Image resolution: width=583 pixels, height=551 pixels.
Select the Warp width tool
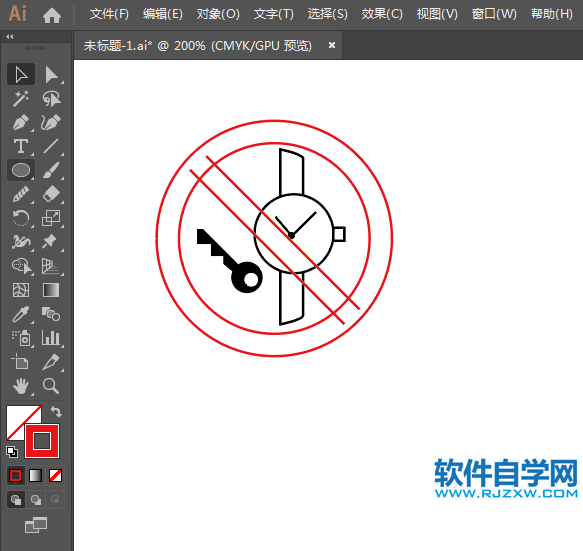pyautogui.click(x=21, y=242)
